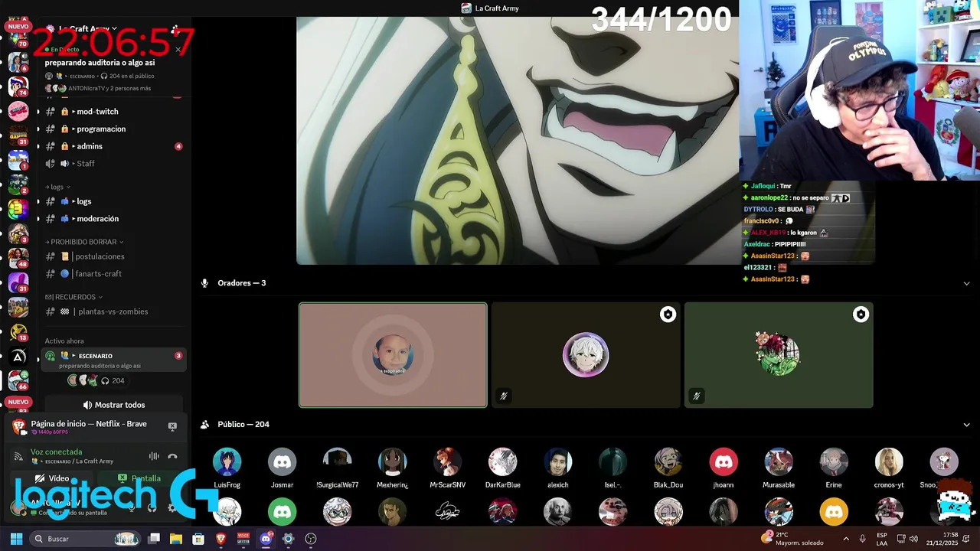Open Discord user settings gear
Image resolution: width=980 pixels, height=551 pixels.
171,507
